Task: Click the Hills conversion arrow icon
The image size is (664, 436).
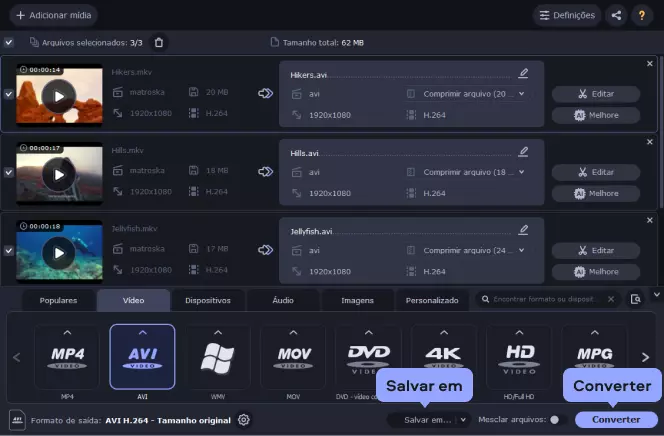Action: [266, 171]
